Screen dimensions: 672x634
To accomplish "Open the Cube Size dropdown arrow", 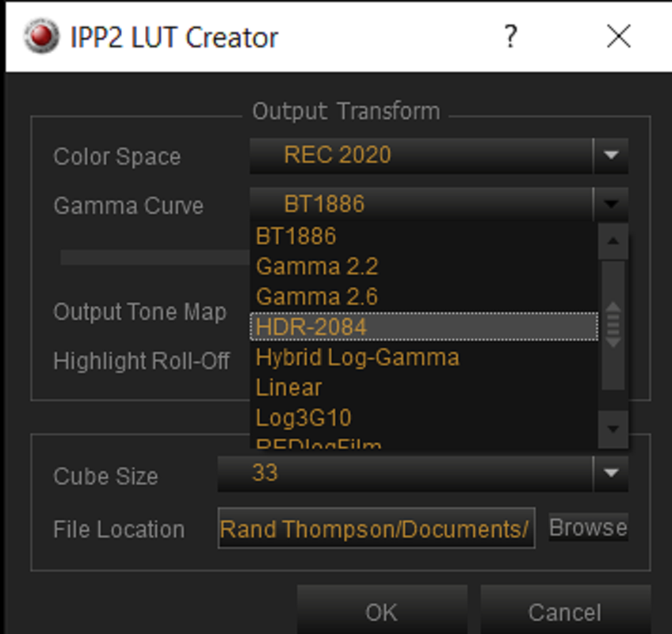I will (x=611, y=473).
